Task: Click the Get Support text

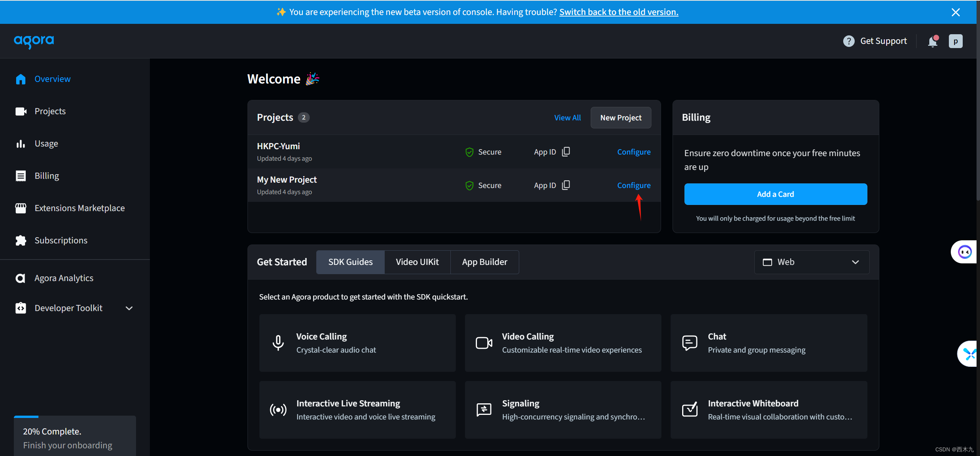Action: [x=883, y=41]
